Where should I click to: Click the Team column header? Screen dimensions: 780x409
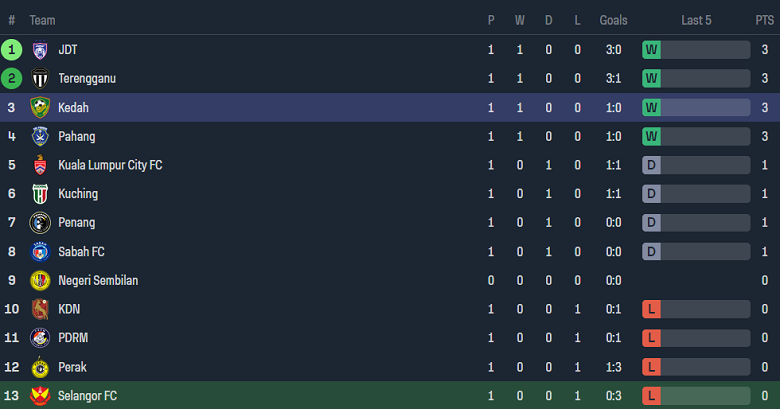click(43, 20)
